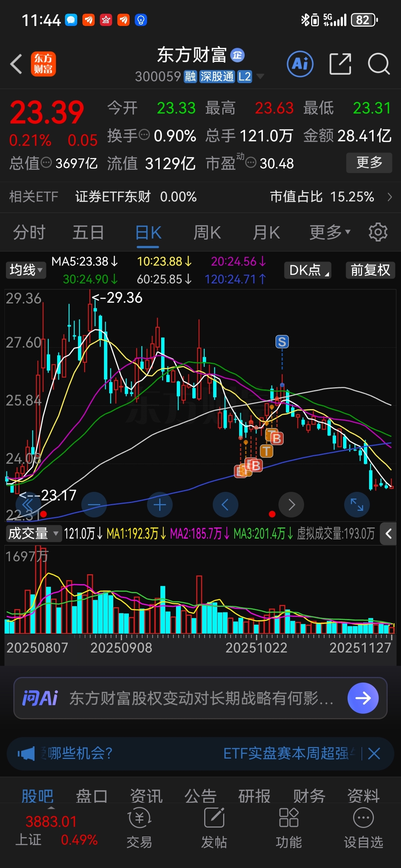The width and height of the screenshot is (401, 868).
Task: Open ETF实盘赛本周超强 banner link
Action: coord(289,753)
